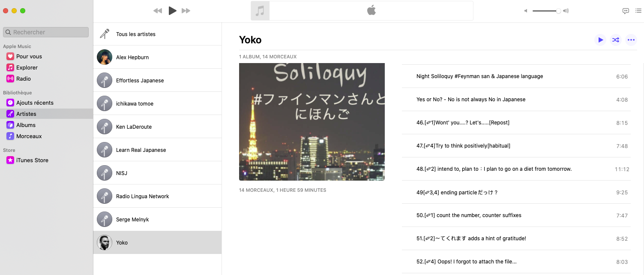
Task: Click the previous track rewind button
Action: coord(158,11)
